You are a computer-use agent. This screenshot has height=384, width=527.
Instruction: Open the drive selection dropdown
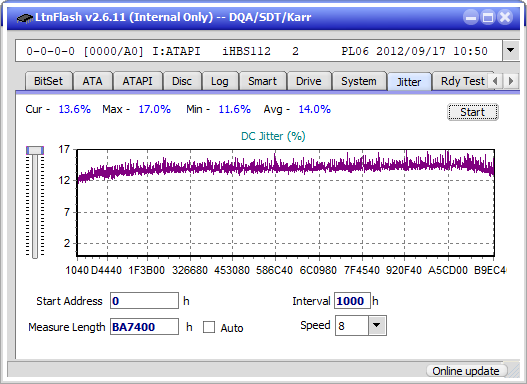pyautogui.click(x=511, y=51)
